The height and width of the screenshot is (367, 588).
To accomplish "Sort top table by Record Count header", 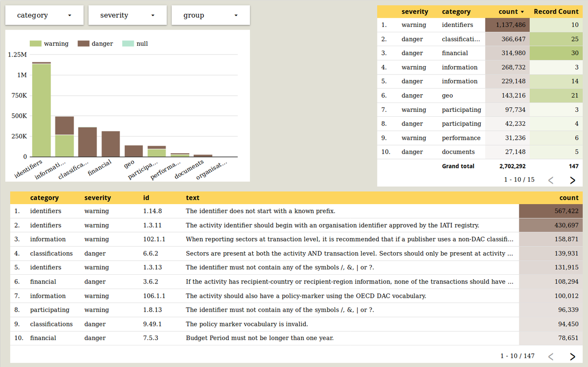I will [556, 11].
